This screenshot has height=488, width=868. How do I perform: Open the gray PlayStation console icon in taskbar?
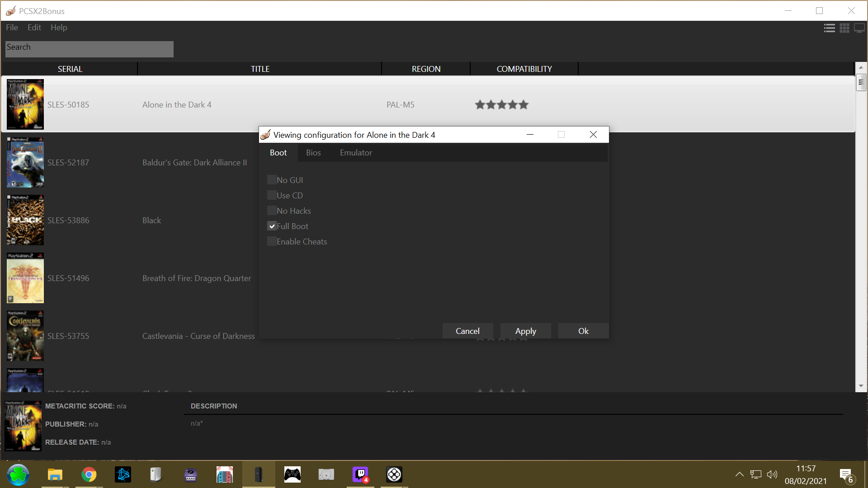(326, 474)
